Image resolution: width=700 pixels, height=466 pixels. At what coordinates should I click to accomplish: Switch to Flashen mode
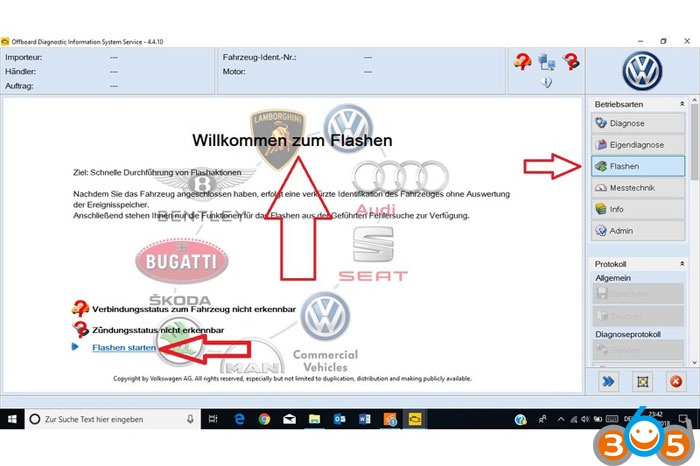click(636, 166)
